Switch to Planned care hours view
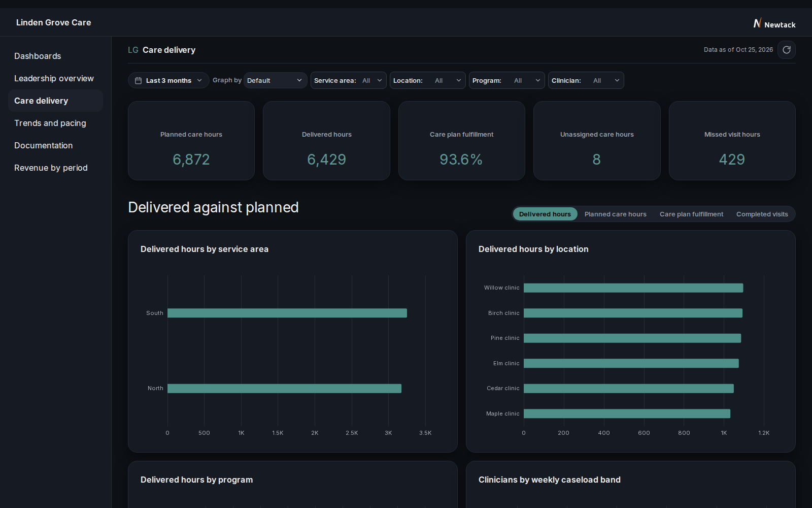Viewport: 812px width, 508px height. [616, 214]
